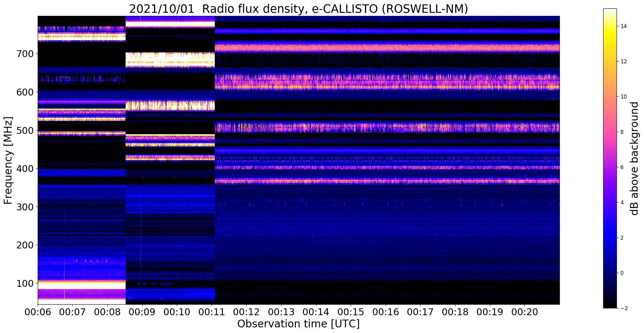The height and width of the screenshot is (333, 644).
Task: Click the 00:19 time tick label
Action: point(490,312)
